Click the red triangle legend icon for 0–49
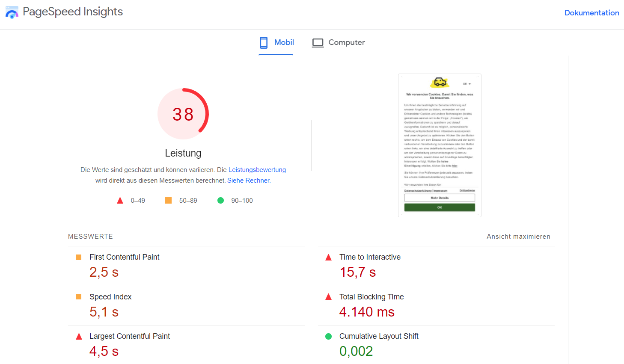This screenshot has height=364, width=624. coord(120,200)
